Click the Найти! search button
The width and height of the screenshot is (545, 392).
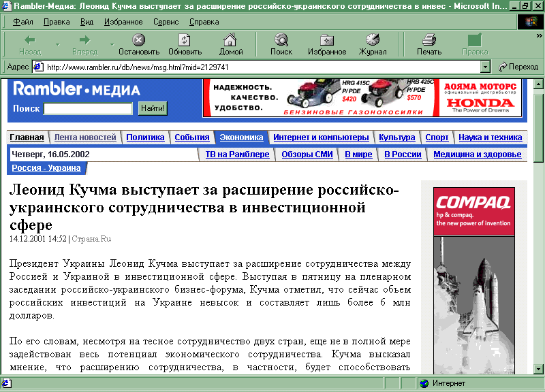(x=153, y=108)
